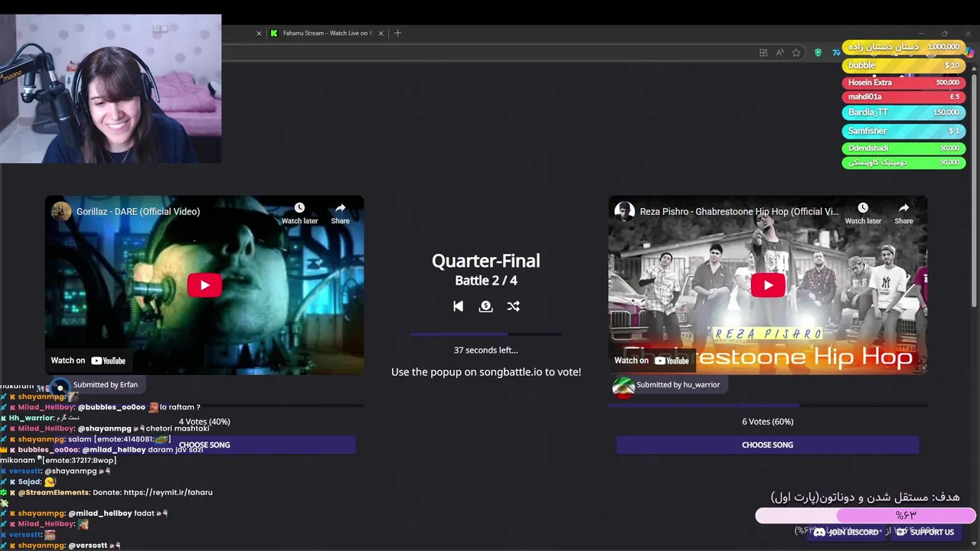Click the green shield extension icon

click(818, 53)
